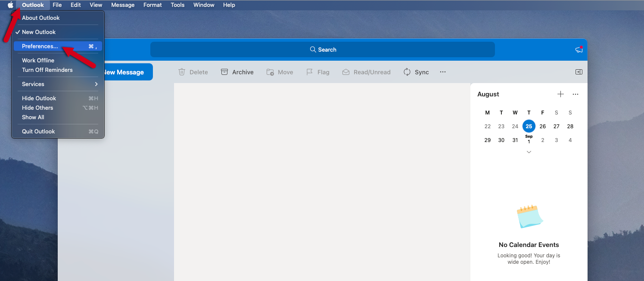
Task: Open the Message menu
Action: [123, 5]
